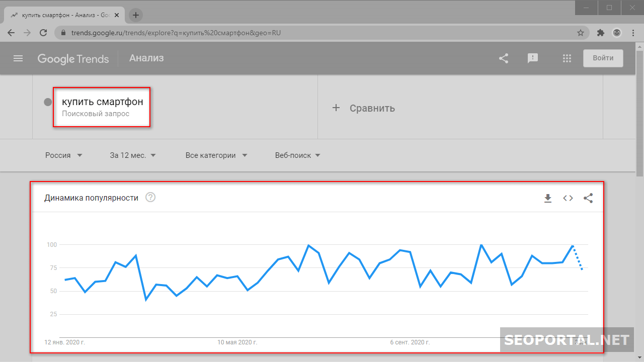Add a comparison term via Сравнить
Screen dimensions: 644x362
364,108
